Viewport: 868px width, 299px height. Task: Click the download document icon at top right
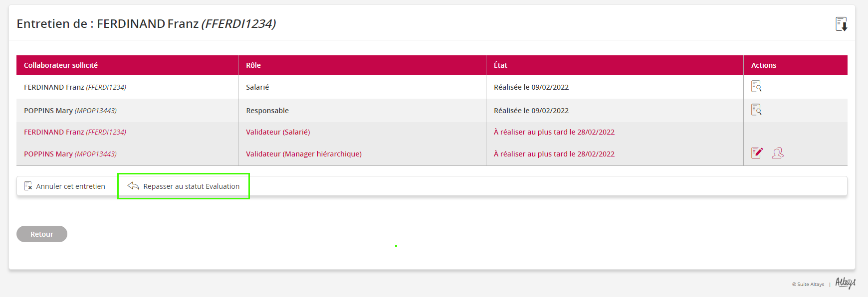coord(841,24)
